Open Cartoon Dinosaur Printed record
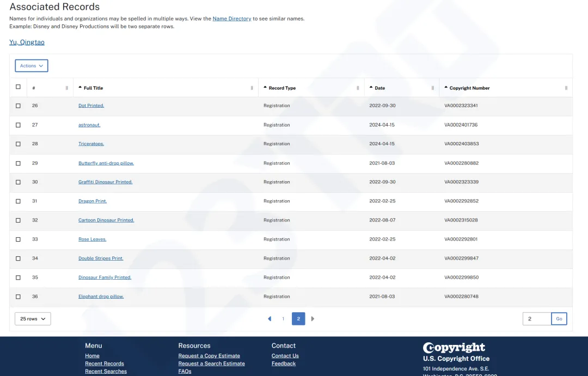Viewport: 588px width, 376px height. 106,220
